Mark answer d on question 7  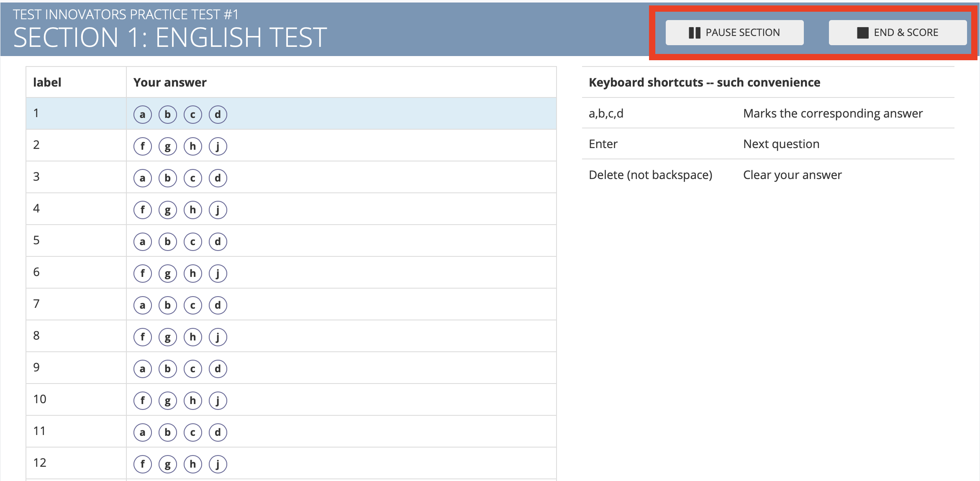point(218,305)
